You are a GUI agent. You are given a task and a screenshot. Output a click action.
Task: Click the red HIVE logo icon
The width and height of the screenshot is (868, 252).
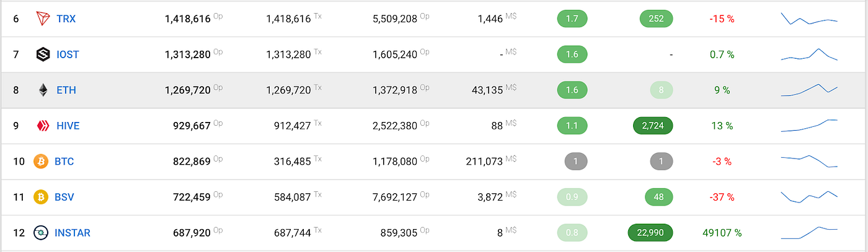(43, 126)
